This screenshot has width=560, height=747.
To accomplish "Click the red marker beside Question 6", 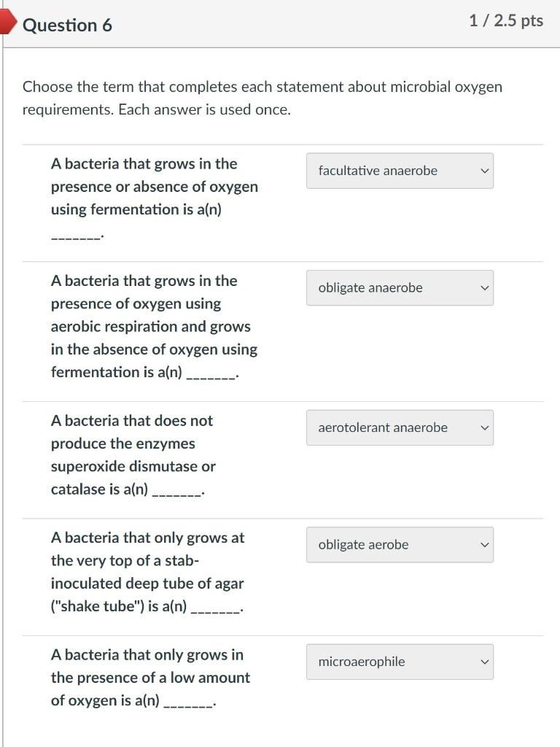I will 7,23.
